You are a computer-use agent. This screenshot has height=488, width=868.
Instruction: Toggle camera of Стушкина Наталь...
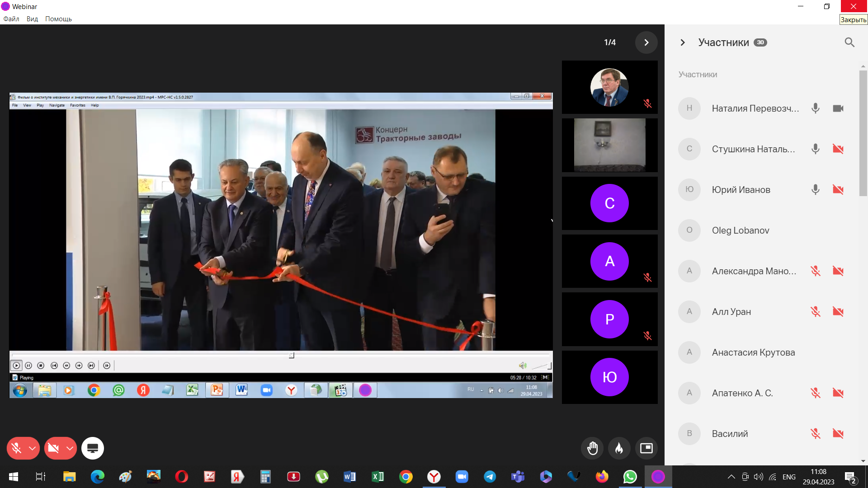838,149
